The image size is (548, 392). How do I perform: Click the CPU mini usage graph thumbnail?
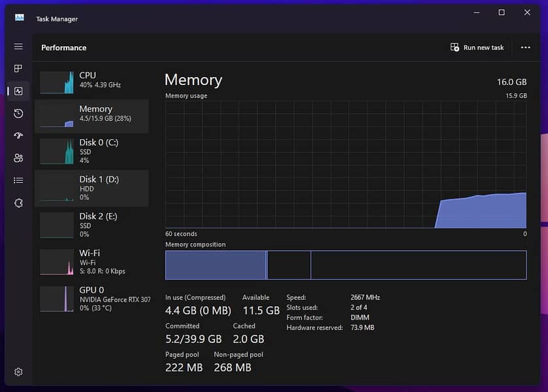point(57,82)
